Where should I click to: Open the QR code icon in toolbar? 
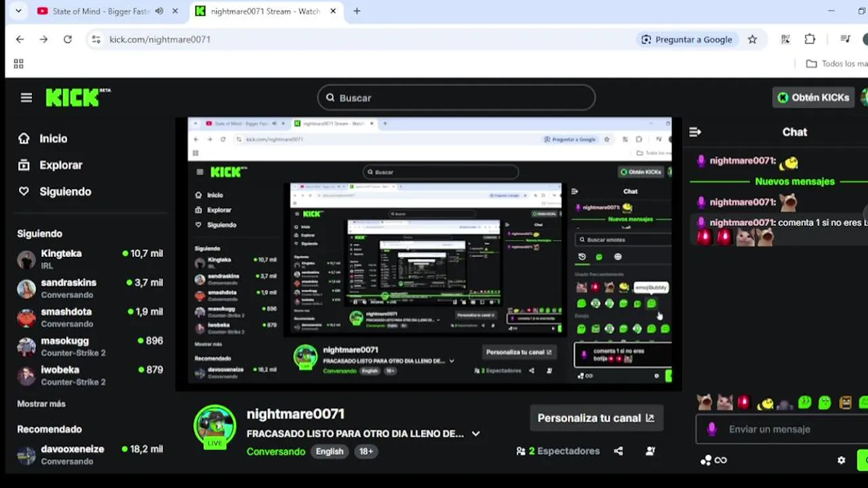pyautogui.click(x=785, y=39)
